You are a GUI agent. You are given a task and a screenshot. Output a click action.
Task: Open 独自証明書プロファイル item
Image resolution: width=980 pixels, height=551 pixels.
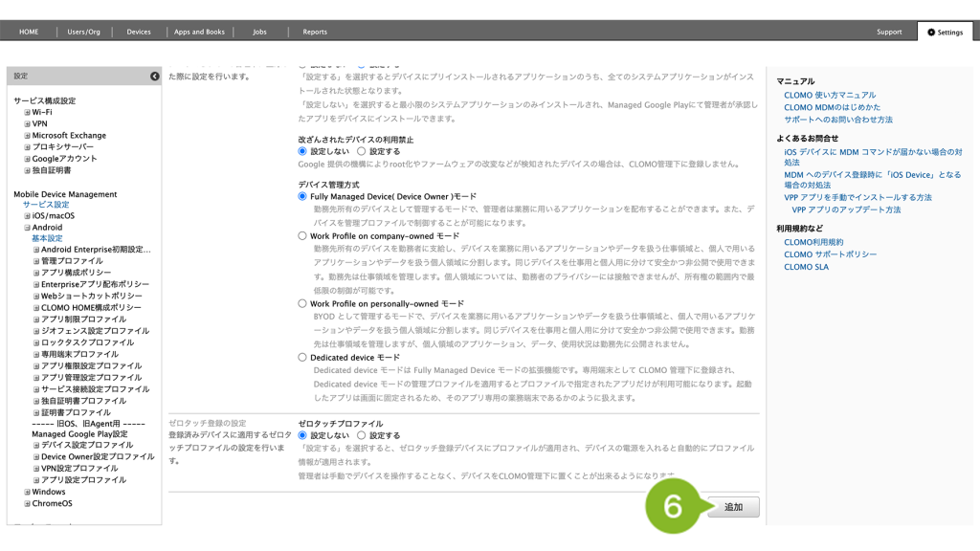84,401
